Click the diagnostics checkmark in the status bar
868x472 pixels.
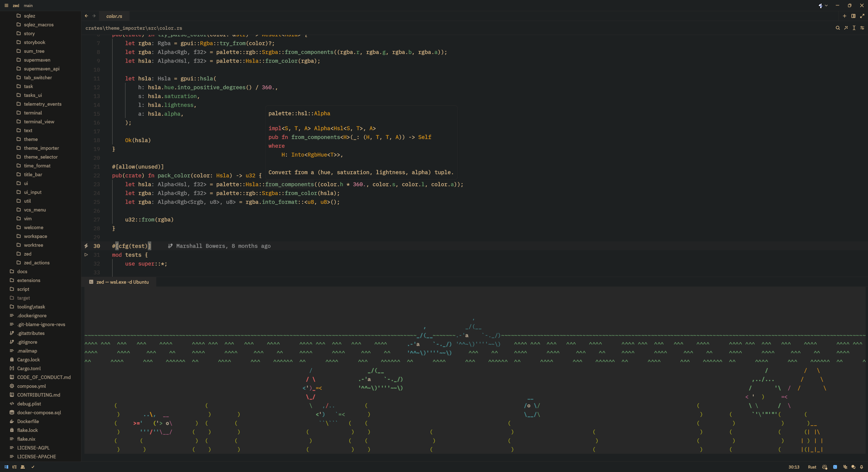click(x=33, y=467)
